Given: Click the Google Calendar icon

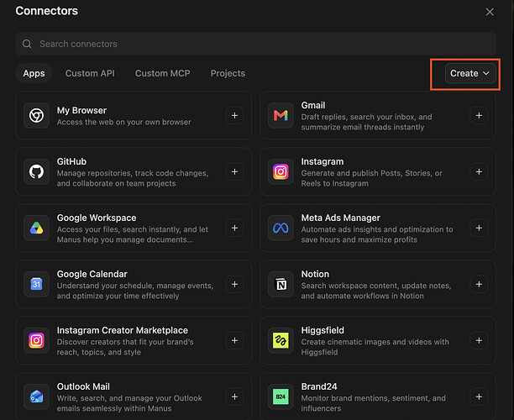Looking at the screenshot, I should [x=36, y=284].
